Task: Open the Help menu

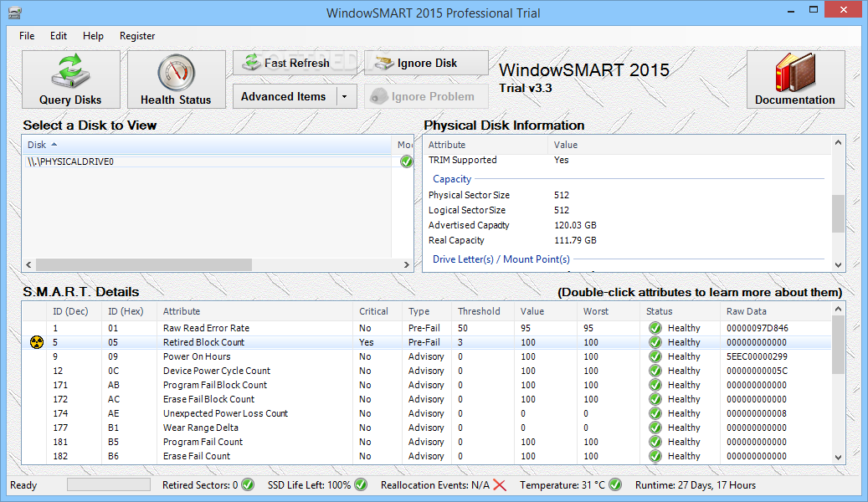Action: point(93,35)
